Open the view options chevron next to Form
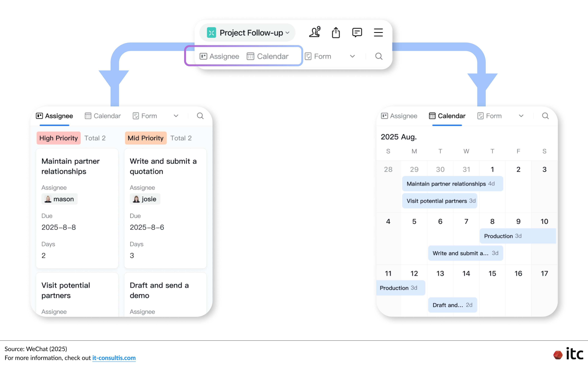588x367 pixels. tap(352, 56)
